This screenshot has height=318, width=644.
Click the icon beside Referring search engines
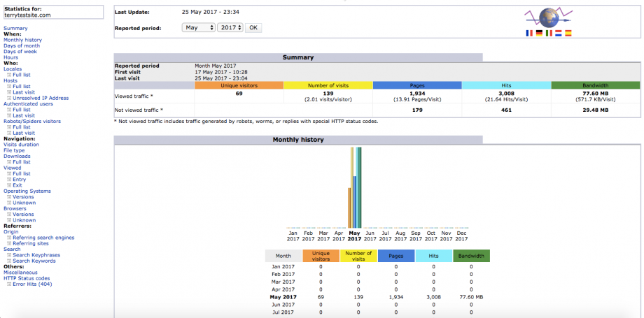coord(9,238)
